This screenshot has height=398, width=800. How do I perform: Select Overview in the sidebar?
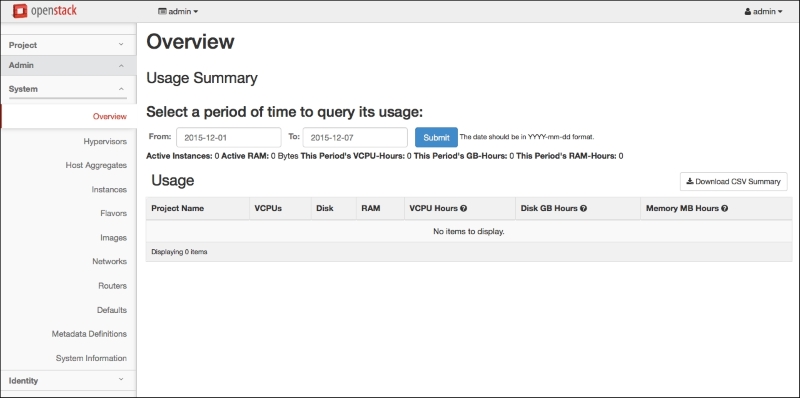pos(109,116)
